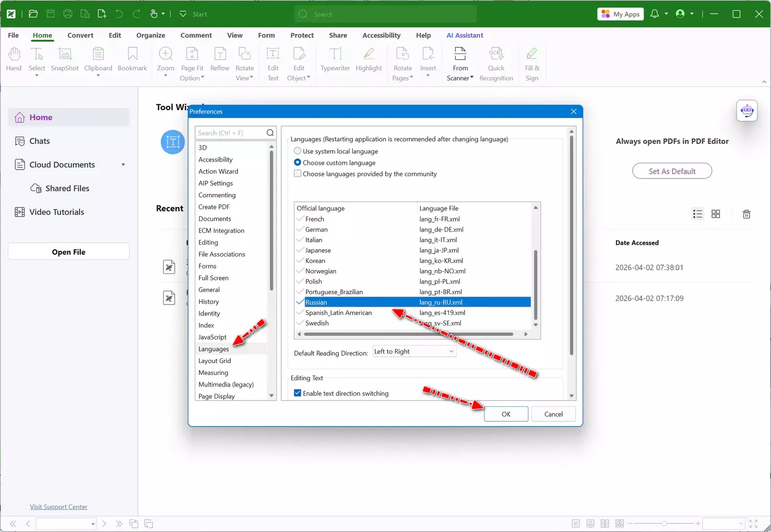Click the Set As Default button
The width and height of the screenshot is (771, 532).
point(672,171)
